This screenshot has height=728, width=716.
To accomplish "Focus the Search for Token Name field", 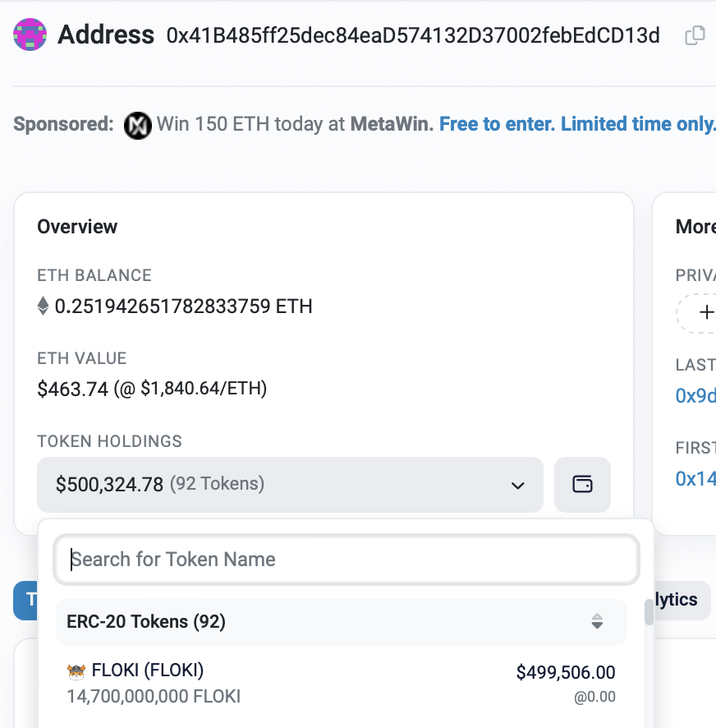I will pyautogui.click(x=347, y=560).
